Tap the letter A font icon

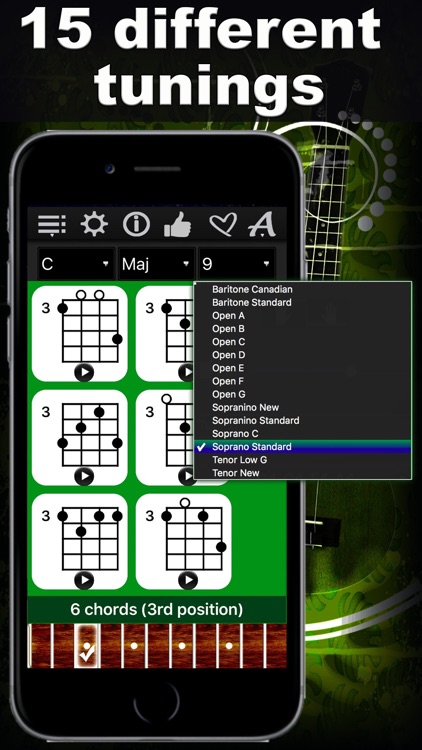click(x=262, y=224)
